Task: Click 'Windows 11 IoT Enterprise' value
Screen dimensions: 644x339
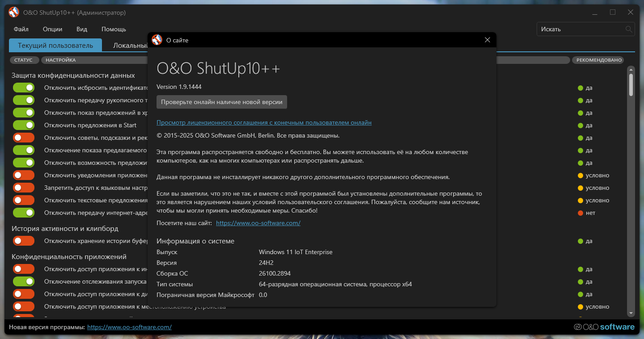Action: pyautogui.click(x=296, y=252)
